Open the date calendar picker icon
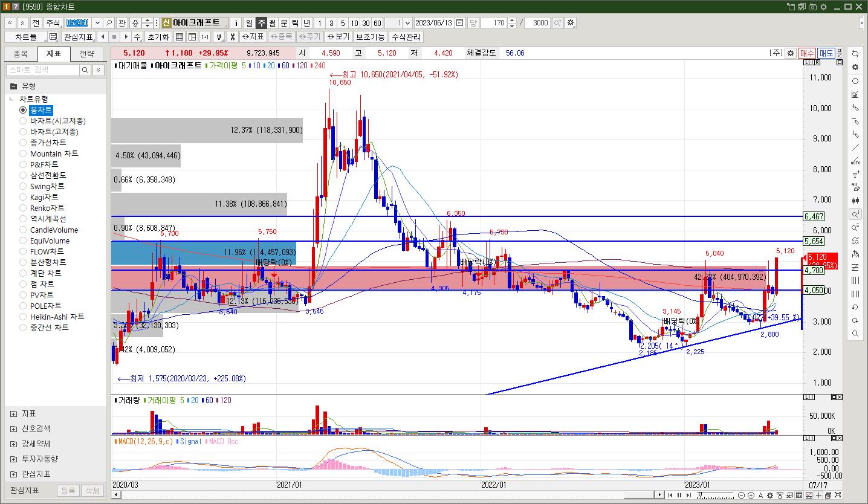This screenshot has width=868, height=504. (460, 22)
